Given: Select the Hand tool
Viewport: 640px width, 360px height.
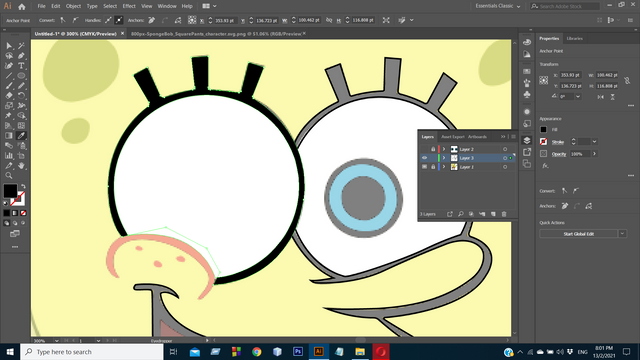Looking at the screenshot, I should tap(21, 166).
